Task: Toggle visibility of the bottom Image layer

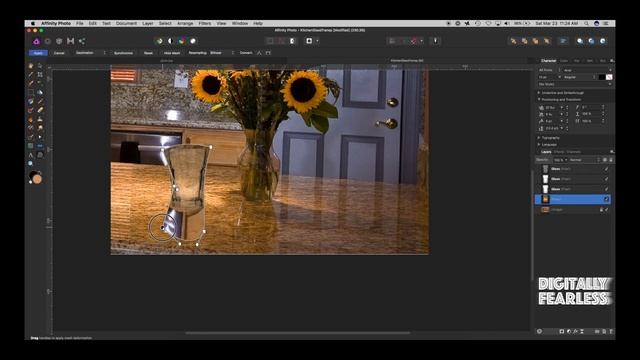Action: [x=607, y=210]
